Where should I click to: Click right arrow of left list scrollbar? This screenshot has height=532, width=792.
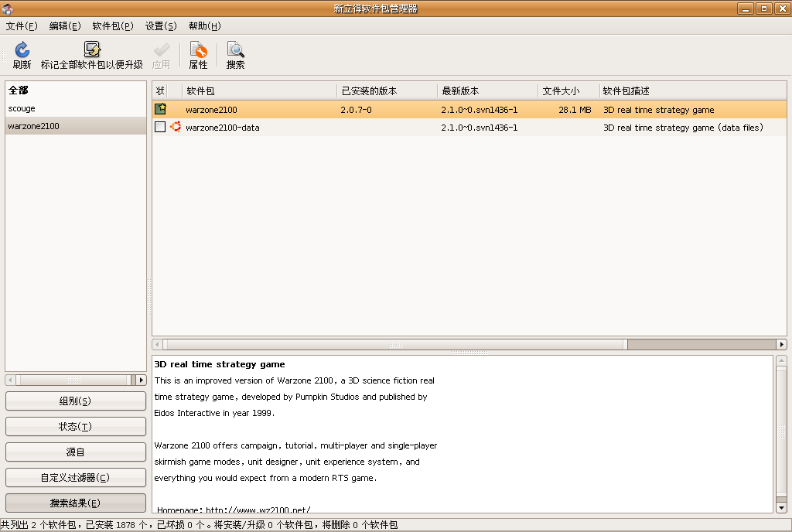tap(142, 380)
